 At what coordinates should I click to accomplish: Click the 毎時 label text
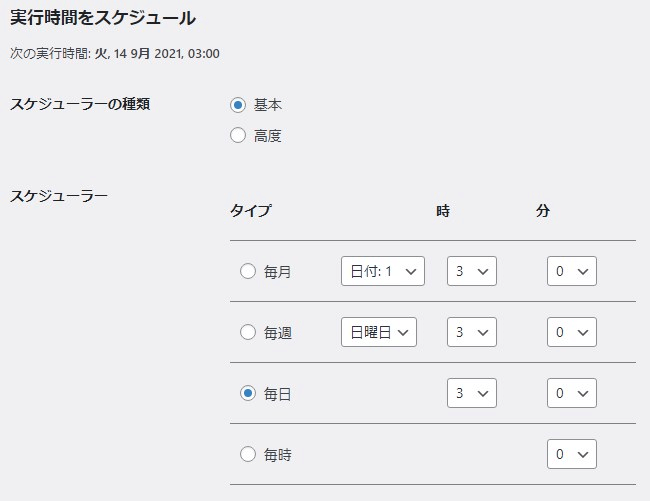pyautogui.click(x=278, y=455)
